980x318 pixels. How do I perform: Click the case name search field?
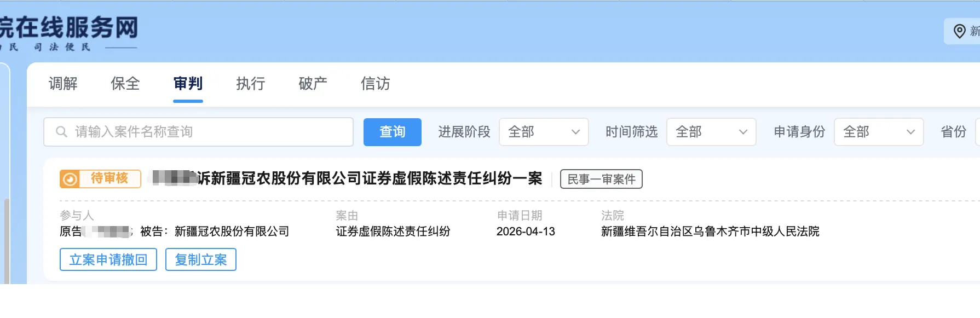click(198, 132)
